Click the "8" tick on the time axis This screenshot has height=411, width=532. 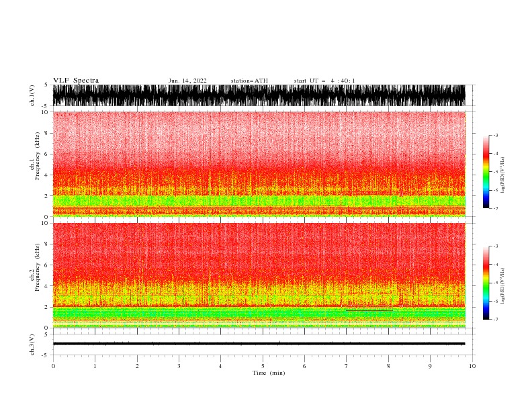[x=388, y=366]
